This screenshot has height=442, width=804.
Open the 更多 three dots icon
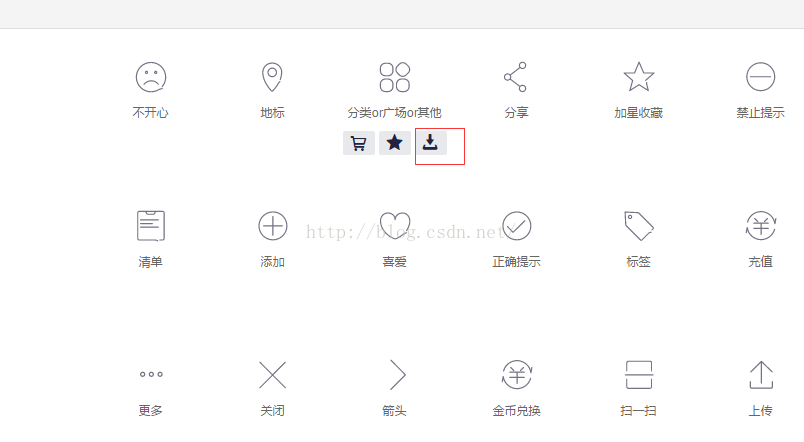coord(151,374)
